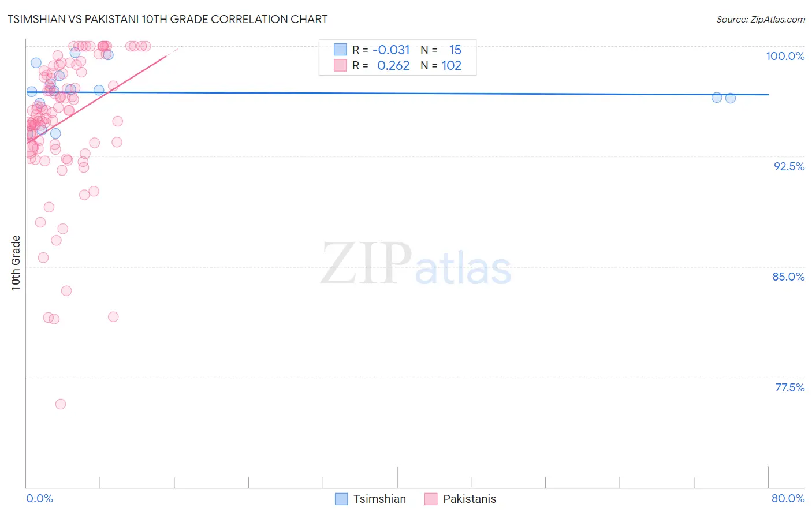This screenshot has width=812, height=515.
Task: Click the rightmost blue Tsimshian data point
Action: pyautogui.click(x=731, y=98)
